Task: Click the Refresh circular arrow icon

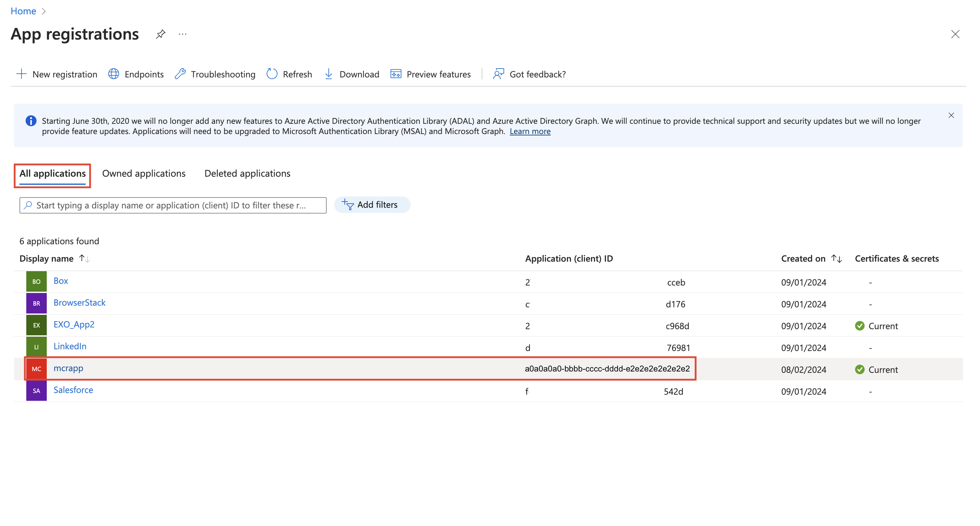Action: click(272, 74)
